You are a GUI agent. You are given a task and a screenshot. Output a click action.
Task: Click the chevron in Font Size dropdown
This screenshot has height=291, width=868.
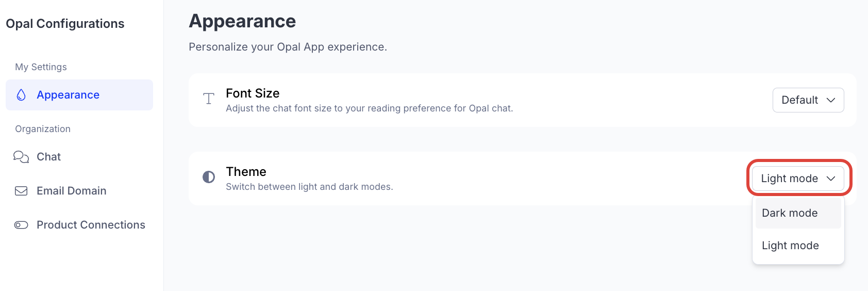click(831, 100)
